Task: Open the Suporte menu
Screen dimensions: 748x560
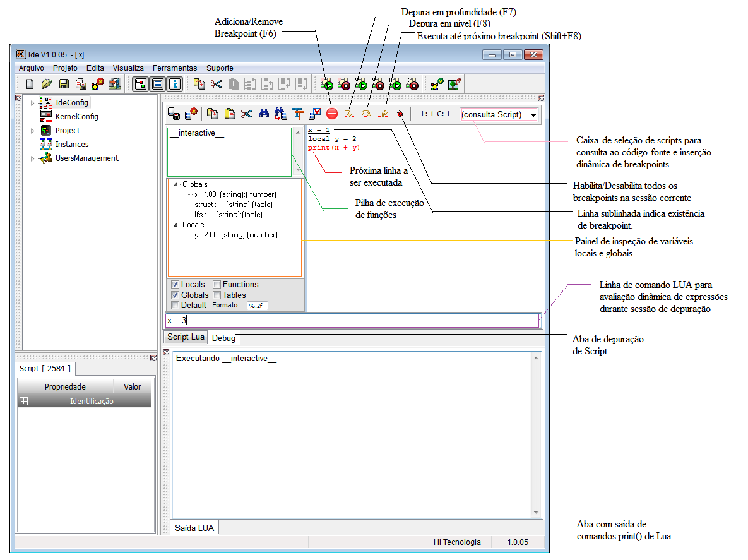Action: pos(220,68)
